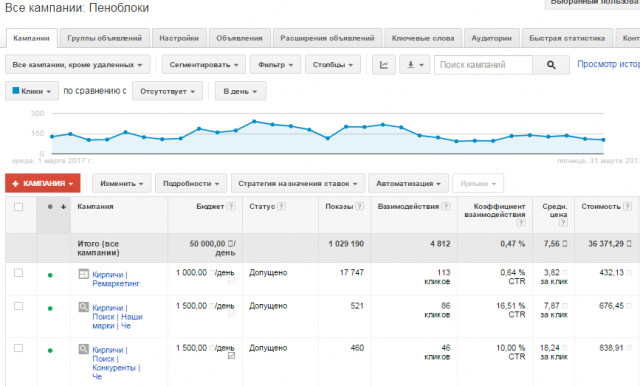
Task: Click the Просмотр истории link
Action: click(608, 64)
